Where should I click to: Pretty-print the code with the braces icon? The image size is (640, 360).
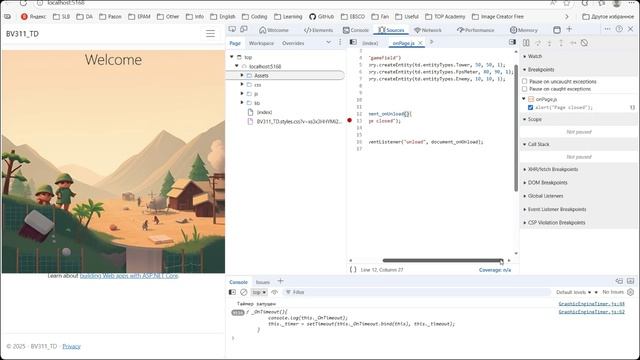tap(353, 269)
